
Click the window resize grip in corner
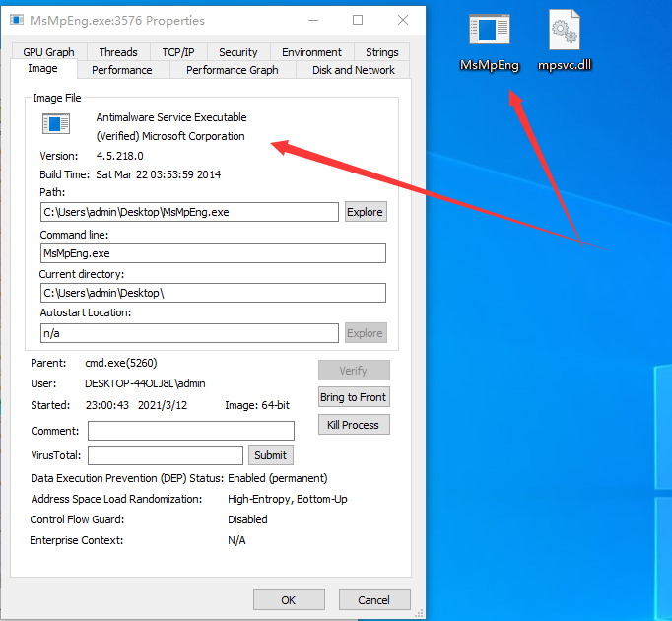pos(419,614)
